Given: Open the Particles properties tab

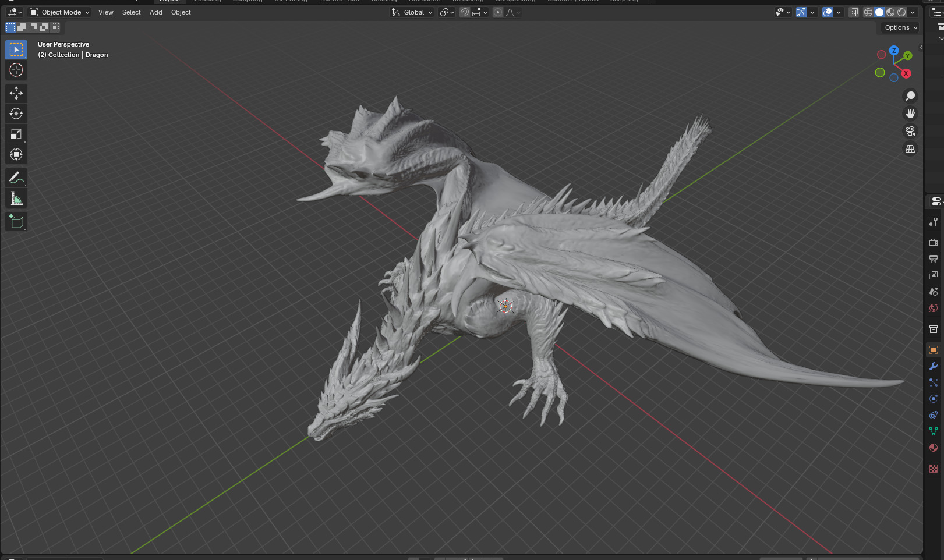Looking at the screenshot, I should (934, 382).
